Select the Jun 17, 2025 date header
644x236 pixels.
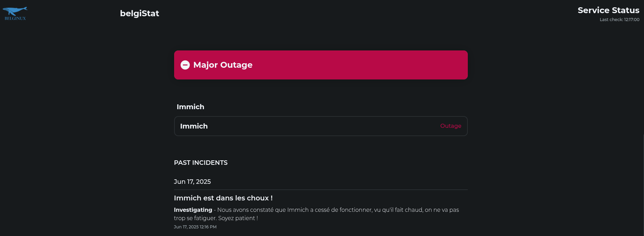192,182
